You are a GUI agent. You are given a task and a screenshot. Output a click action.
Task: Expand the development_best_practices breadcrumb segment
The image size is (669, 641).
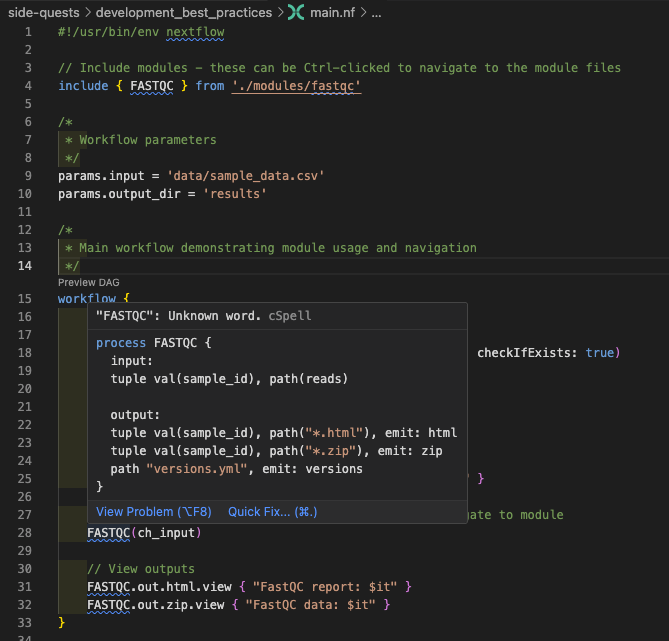(183, 13)
